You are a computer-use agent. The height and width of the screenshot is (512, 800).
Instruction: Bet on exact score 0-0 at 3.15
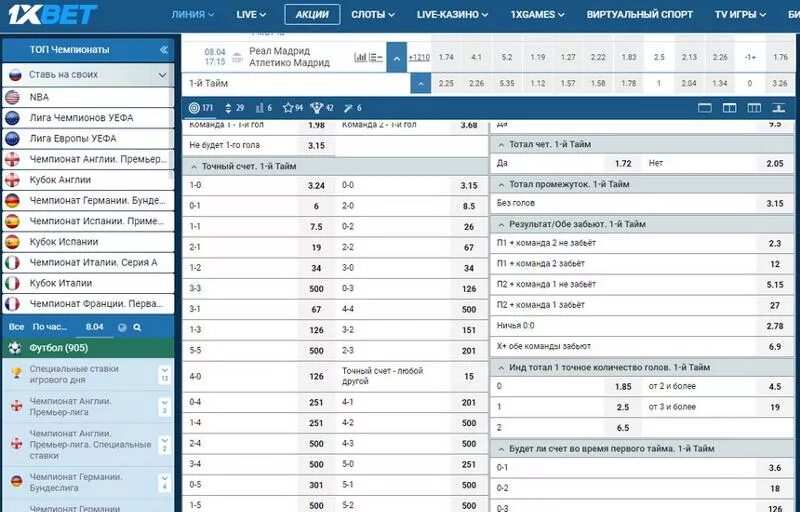469,186
